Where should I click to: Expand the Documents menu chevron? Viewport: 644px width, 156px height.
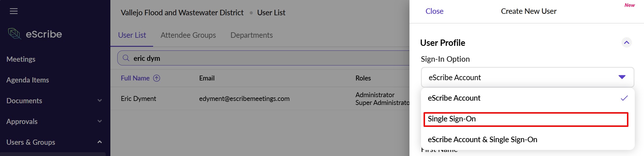coord(100,101)
